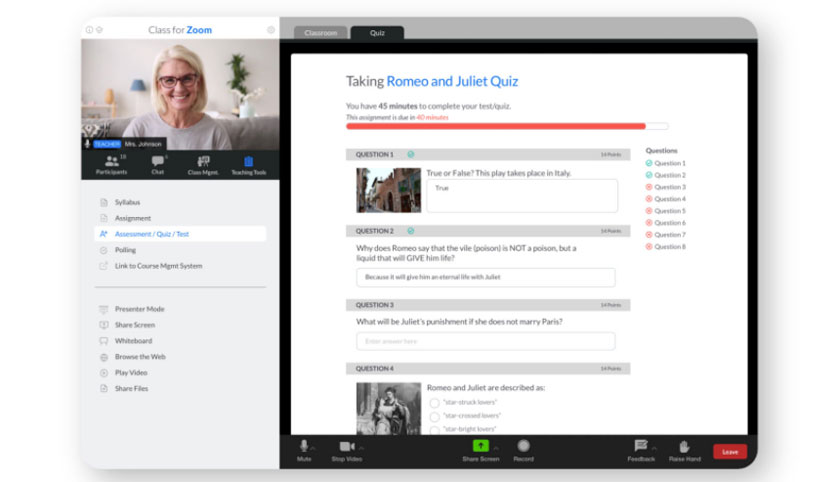The image size is (840, 482).
Task: Click the Raise Hand icon
Action: [x=684, y=447]
